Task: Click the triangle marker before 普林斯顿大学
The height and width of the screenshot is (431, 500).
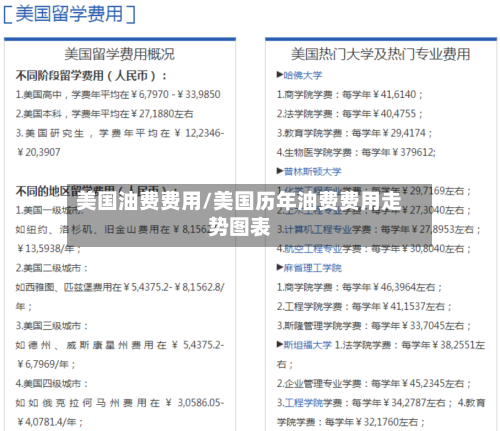Action: pyautogui.click(x=280, y=171)
